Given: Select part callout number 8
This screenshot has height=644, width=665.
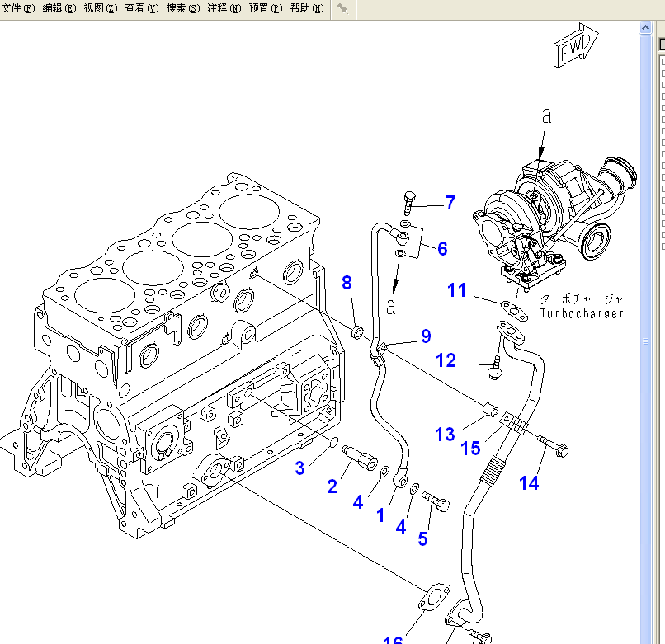Looking at the screenshot, I should pos(347,283).
